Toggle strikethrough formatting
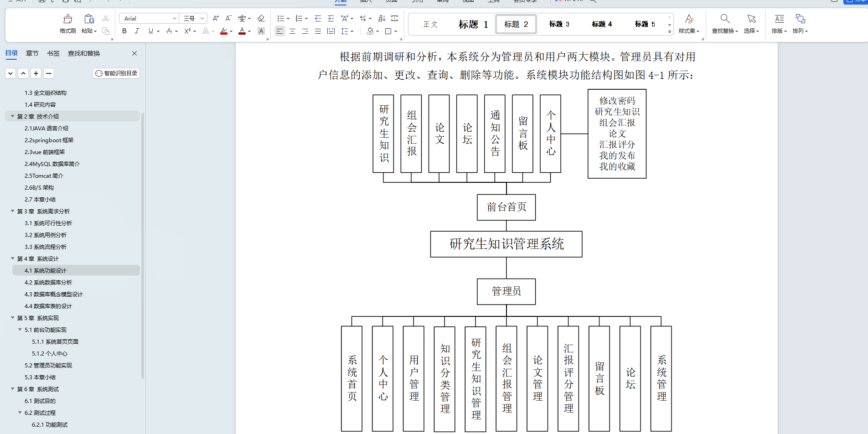 point(169,31)
